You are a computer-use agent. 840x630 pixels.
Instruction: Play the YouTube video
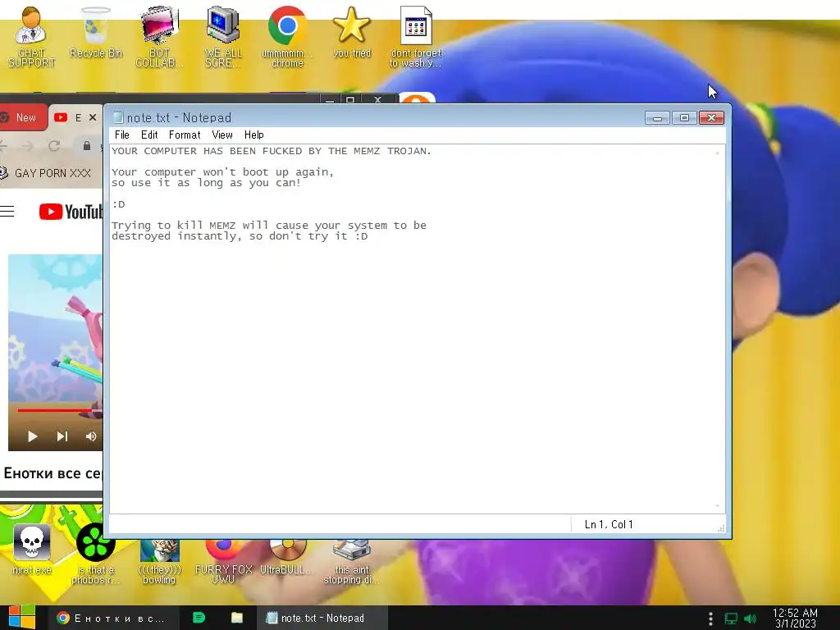[32, 436]
